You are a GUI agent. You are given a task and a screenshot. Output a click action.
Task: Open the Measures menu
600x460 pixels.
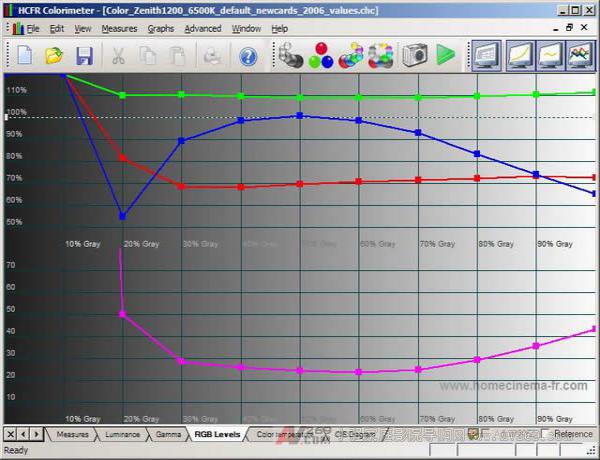click(x=119, y=29)
